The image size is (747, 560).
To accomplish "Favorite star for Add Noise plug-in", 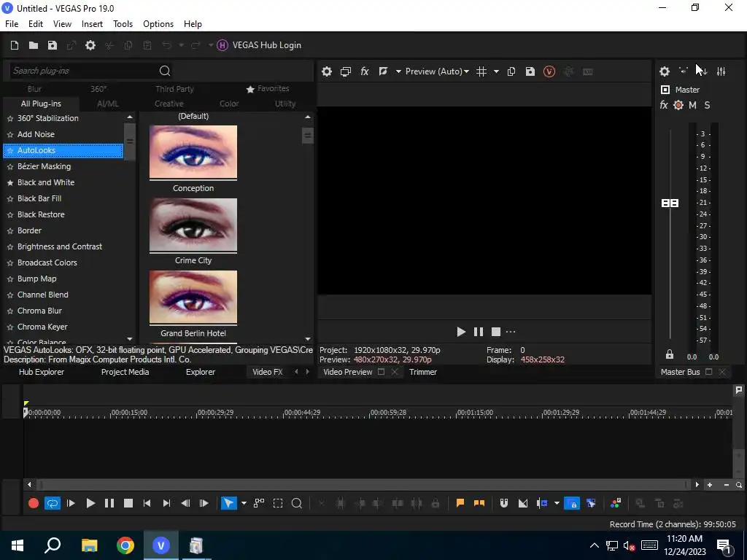I will pos(10,135).
